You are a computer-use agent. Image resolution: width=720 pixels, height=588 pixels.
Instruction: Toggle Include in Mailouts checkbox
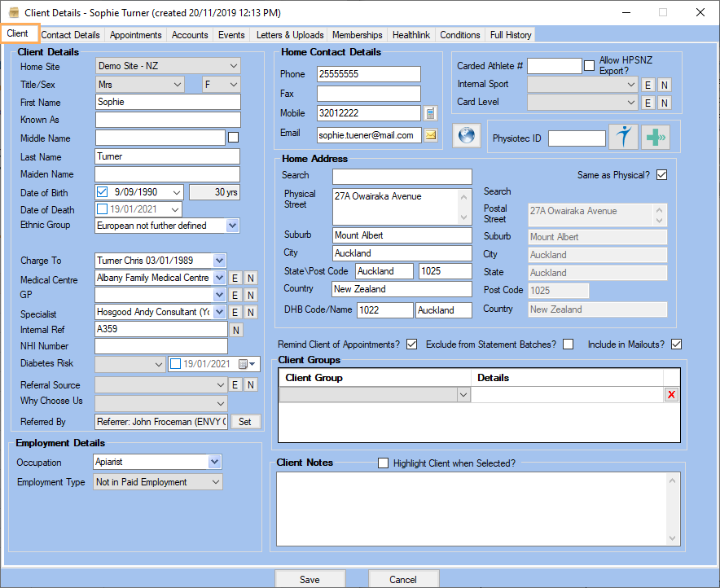[x=676, y=344]
